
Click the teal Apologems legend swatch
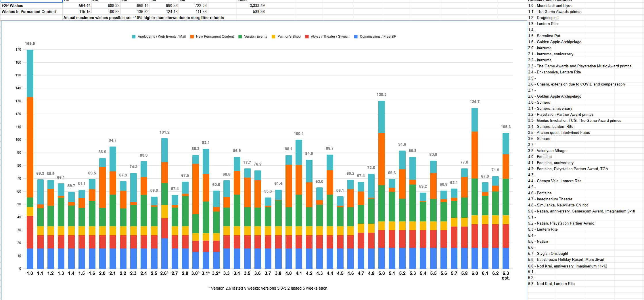tap(134, 37)
